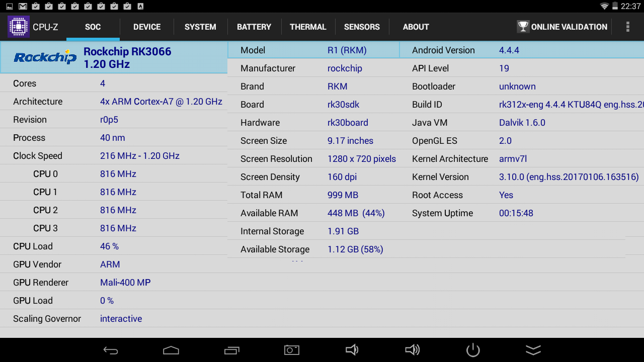The image size is (644, 362).
Task: Tap the Android home navigation button
Action: (x=171, y=350)
